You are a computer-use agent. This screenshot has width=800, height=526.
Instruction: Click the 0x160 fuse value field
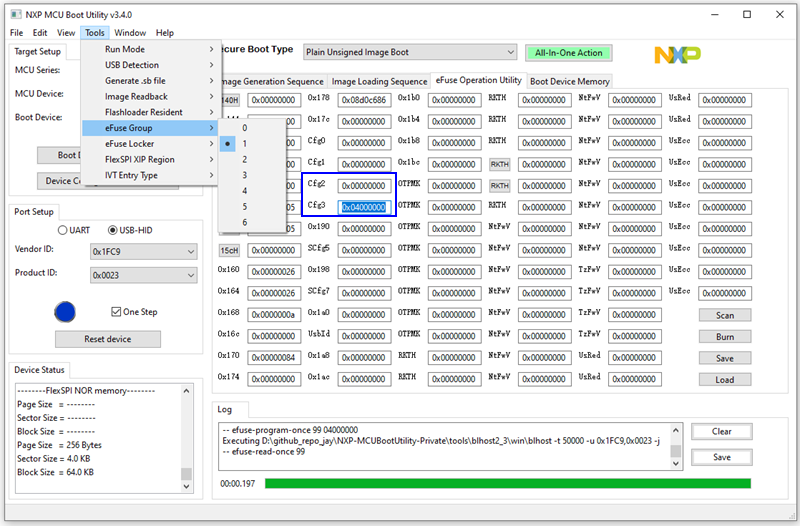274,271
